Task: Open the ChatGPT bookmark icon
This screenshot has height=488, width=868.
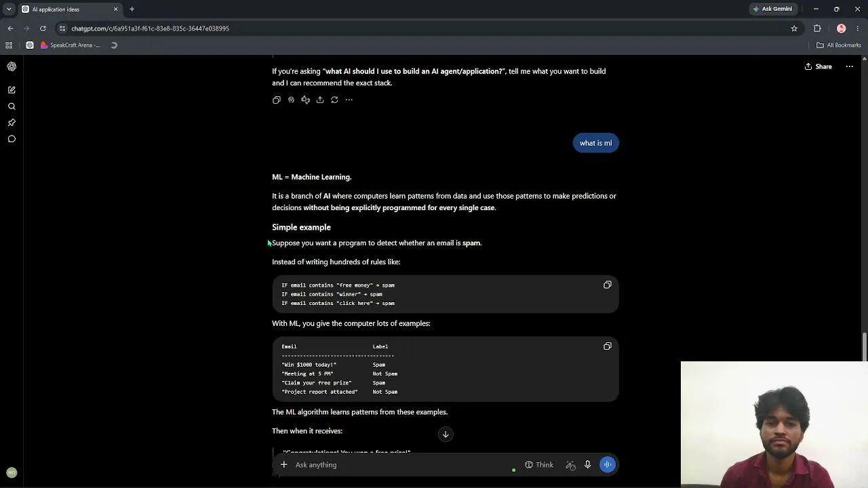Action: [x=30, y=45]
